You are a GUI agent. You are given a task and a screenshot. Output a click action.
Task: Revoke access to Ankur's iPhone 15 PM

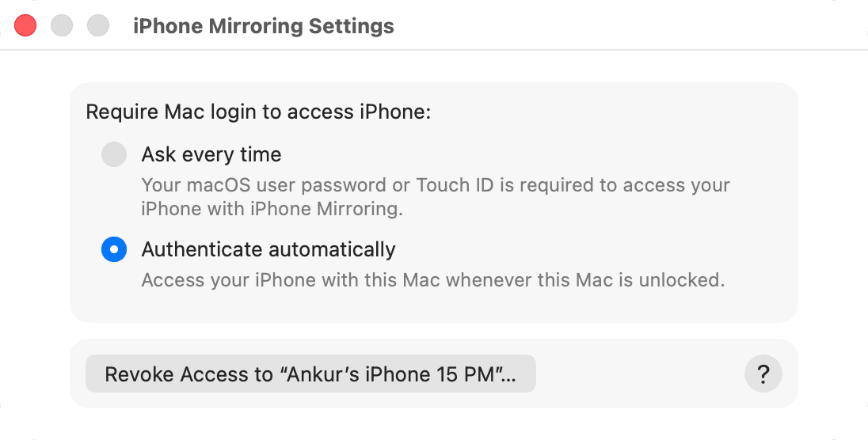[x=310, y=374]
